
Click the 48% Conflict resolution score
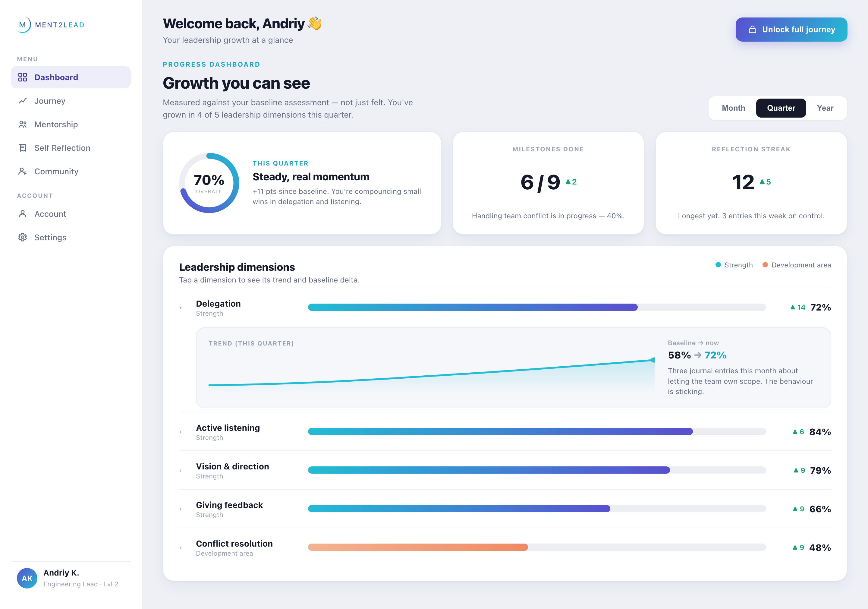click(x=820, y=547)
